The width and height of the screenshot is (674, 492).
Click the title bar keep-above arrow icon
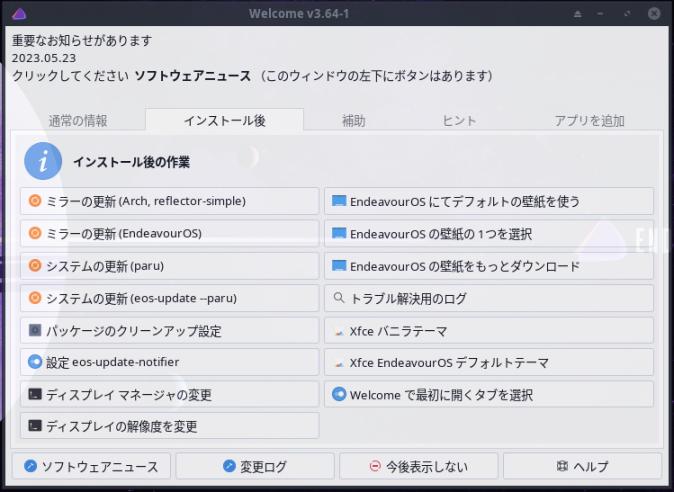578,14
